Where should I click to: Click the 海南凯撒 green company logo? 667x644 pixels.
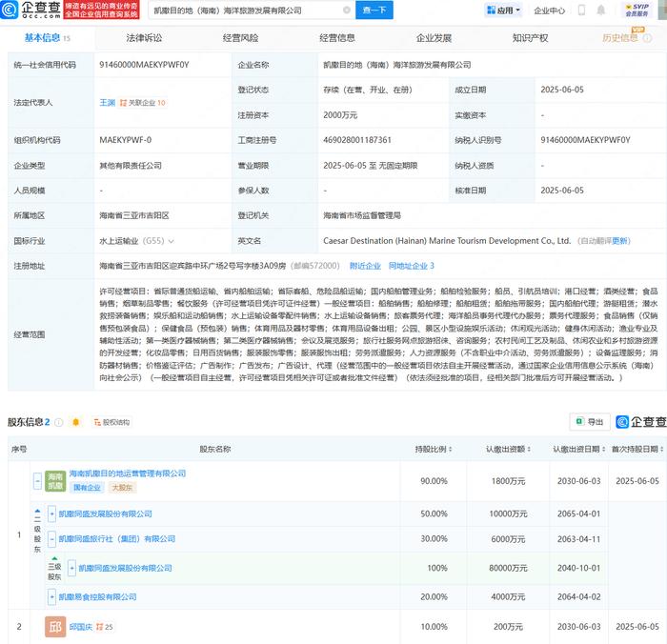55,481
